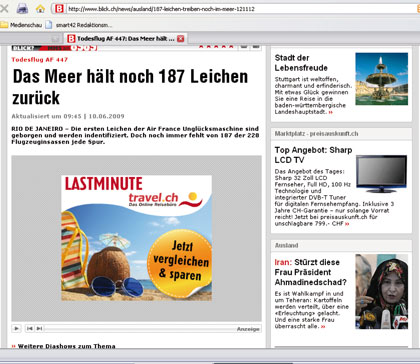Click the new tab button left of tab
Image resolution: width=420 pixels, height=364 pixels.
pyautogui.click(x=56, y=39)
